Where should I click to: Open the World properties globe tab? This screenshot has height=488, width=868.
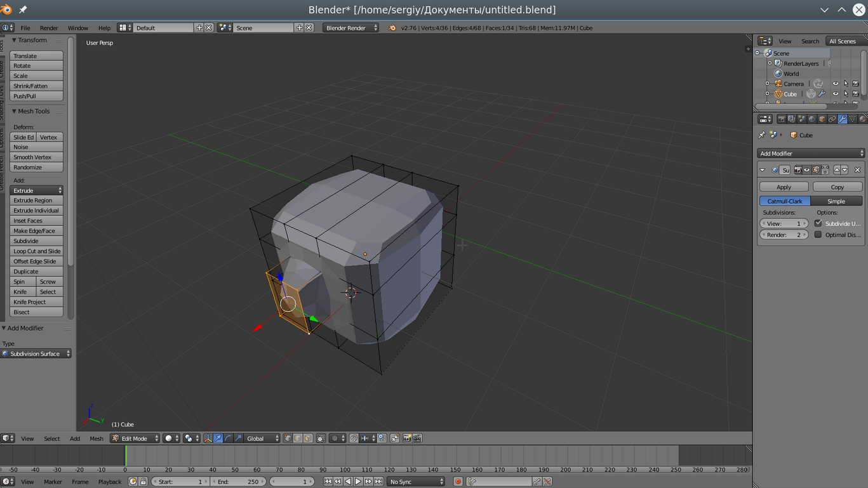[x=812, y=119]
